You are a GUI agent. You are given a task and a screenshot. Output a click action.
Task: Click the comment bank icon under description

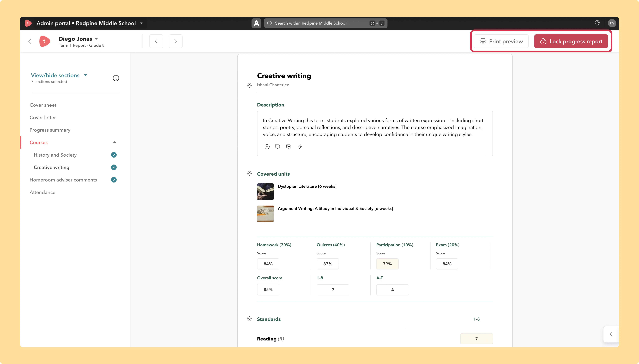(278, 147)
